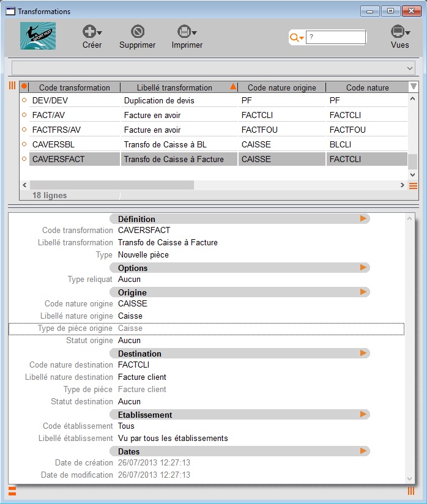Click the horizontal scroll right arrow
This screenshot has height=504, width=427.
pyautogui.click(x=403, y=185)
